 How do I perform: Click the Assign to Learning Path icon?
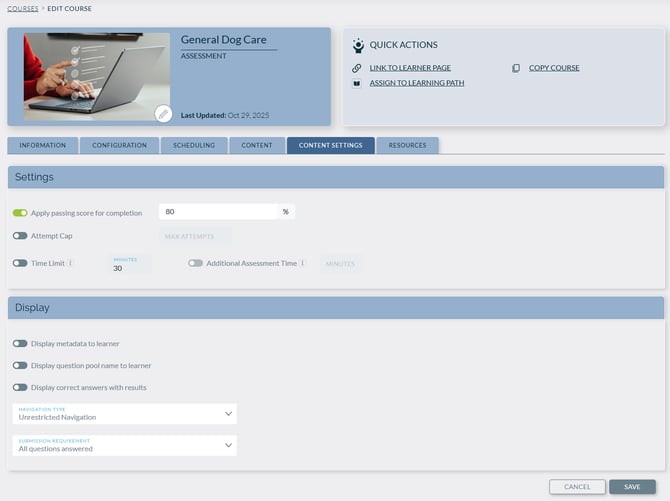tap(357, 83)
